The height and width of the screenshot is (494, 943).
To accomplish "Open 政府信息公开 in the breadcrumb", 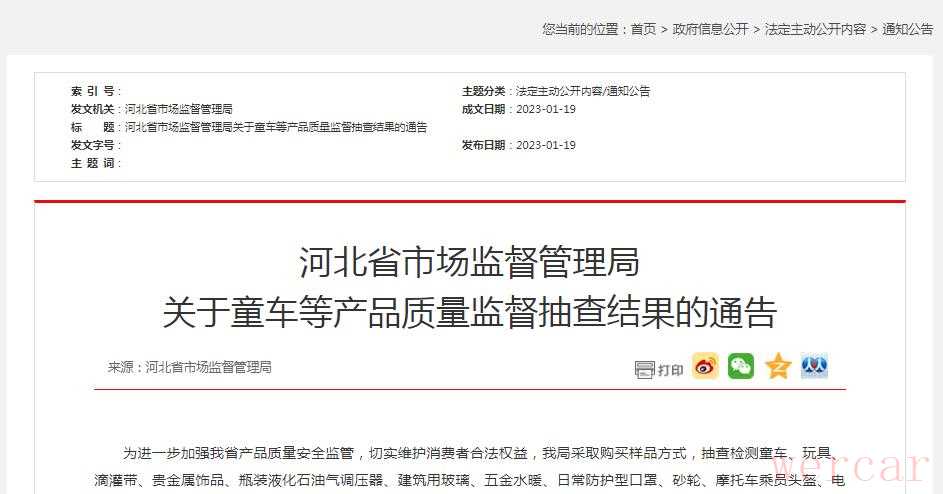I will click(x=710, y=29).
